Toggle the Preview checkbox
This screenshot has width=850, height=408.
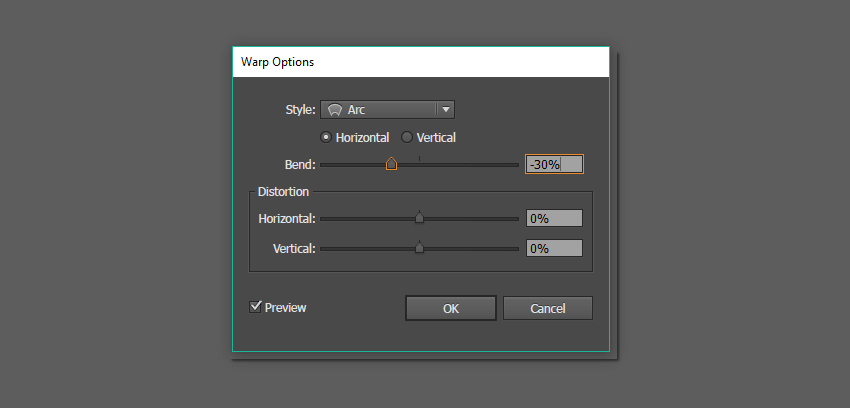256,307
